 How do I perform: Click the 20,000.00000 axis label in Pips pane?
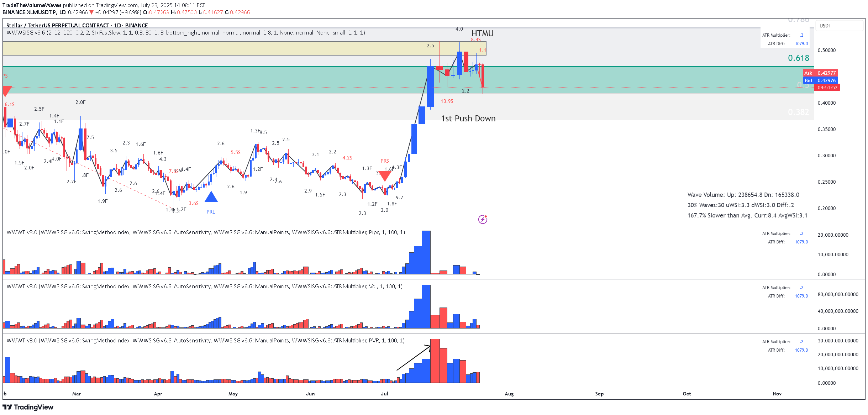(833, 235)
